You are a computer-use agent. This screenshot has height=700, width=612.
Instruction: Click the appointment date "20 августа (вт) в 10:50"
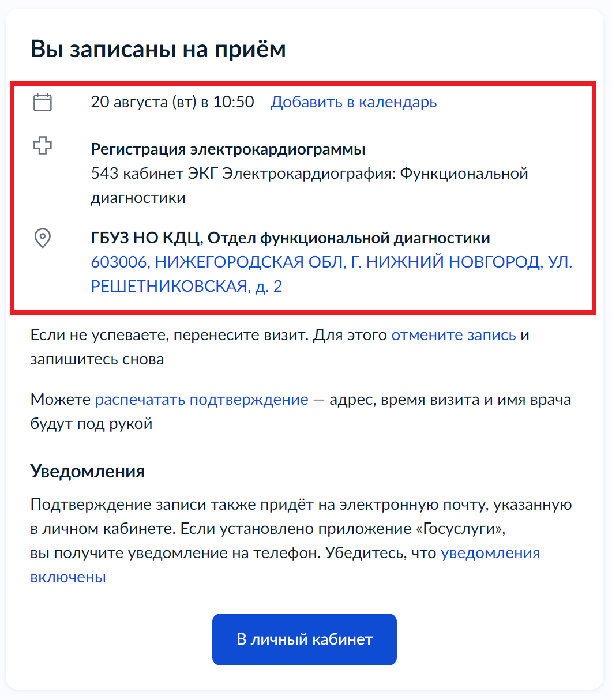[172, 103]
